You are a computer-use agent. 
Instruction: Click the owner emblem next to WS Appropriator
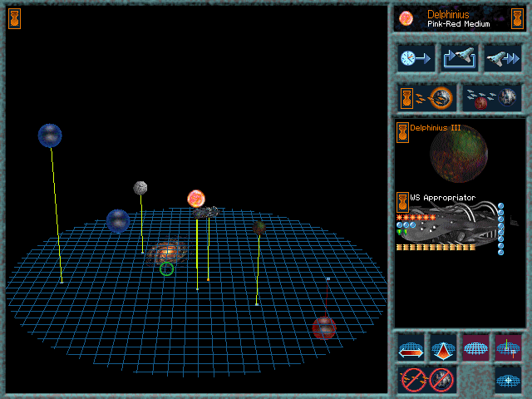click(402, 203)
